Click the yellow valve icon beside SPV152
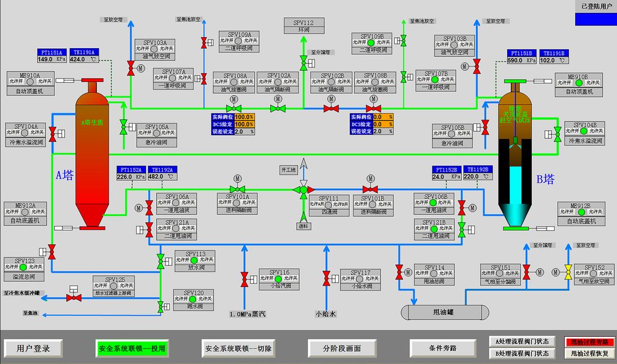The image size is (617, 364). pyautogui.click(x=568, y=272)
